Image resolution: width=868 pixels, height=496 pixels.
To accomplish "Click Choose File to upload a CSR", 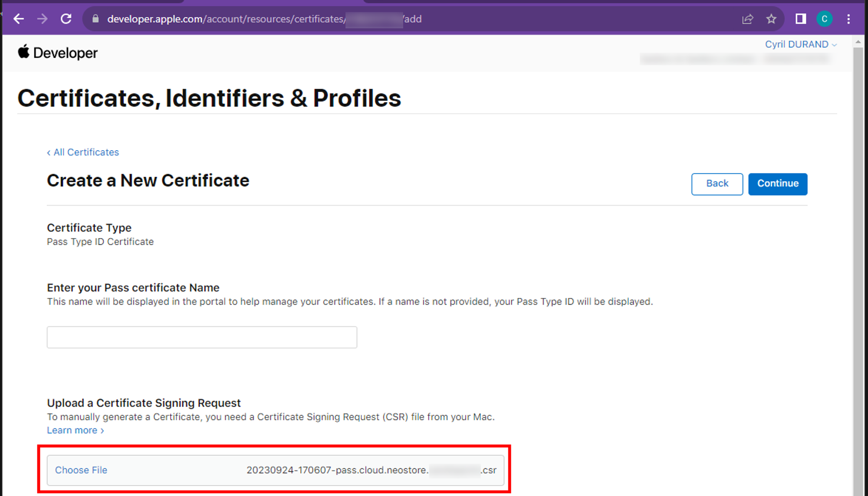I will click(x=81, y=470).
